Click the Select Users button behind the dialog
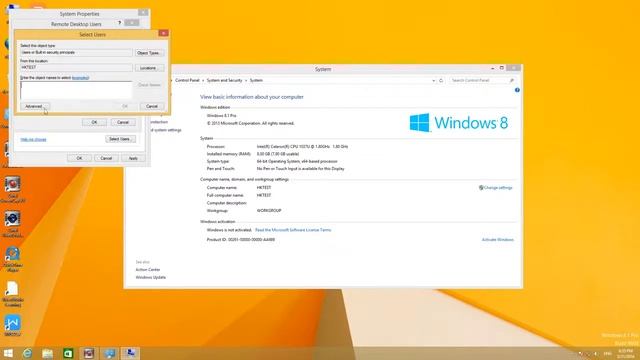 [x=120, y=139]
